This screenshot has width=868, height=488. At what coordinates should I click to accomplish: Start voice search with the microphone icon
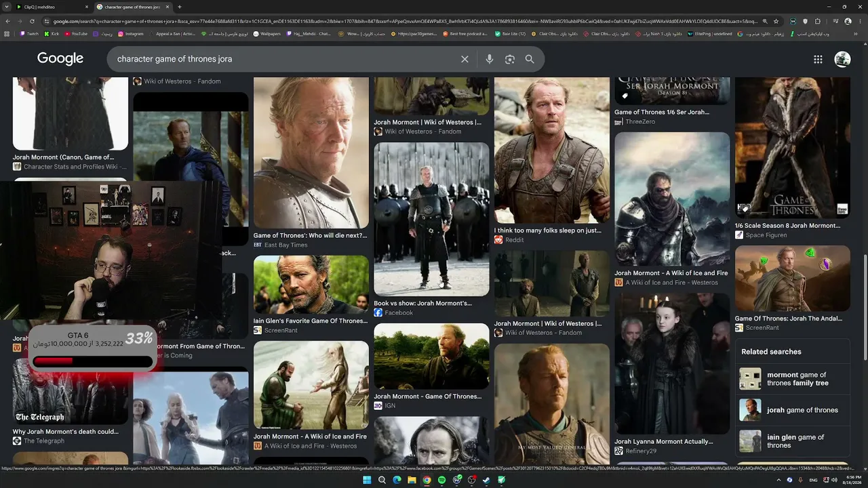490,59
